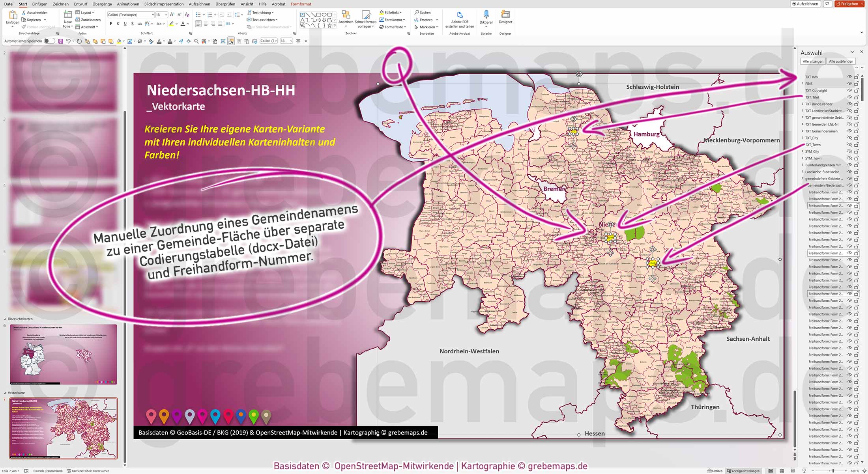
Task: Switch to the Formformat ribbon tab
Action: [301, 4]
